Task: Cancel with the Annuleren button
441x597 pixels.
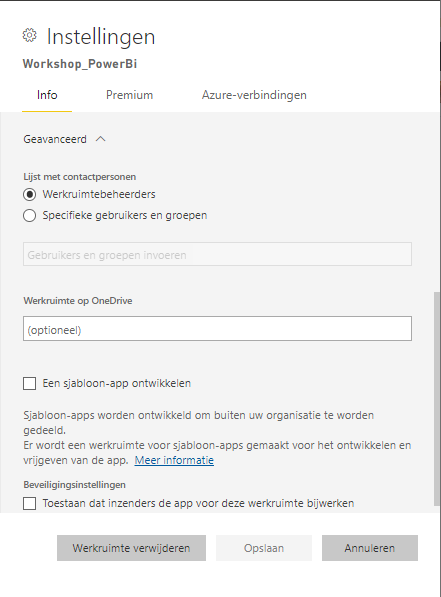Action: click(370, 548)
